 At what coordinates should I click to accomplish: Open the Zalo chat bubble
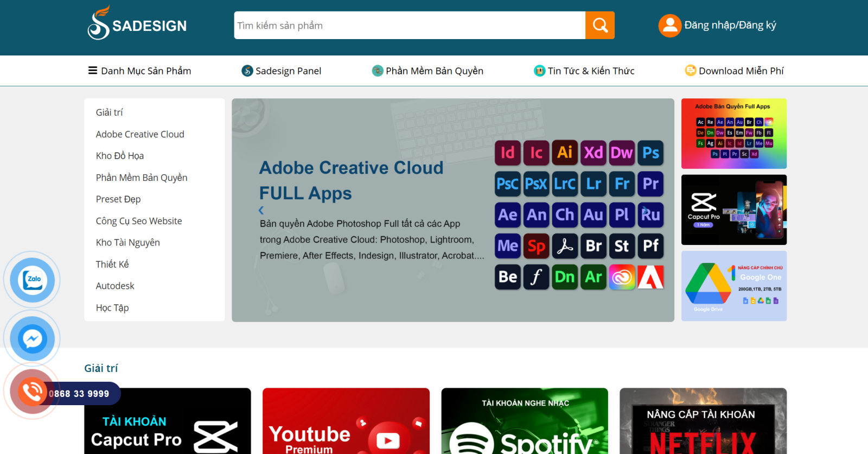coord(32,280)
